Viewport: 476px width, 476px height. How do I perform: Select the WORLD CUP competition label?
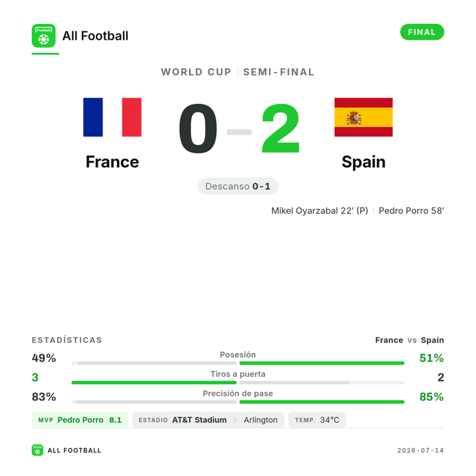[196, 72]
